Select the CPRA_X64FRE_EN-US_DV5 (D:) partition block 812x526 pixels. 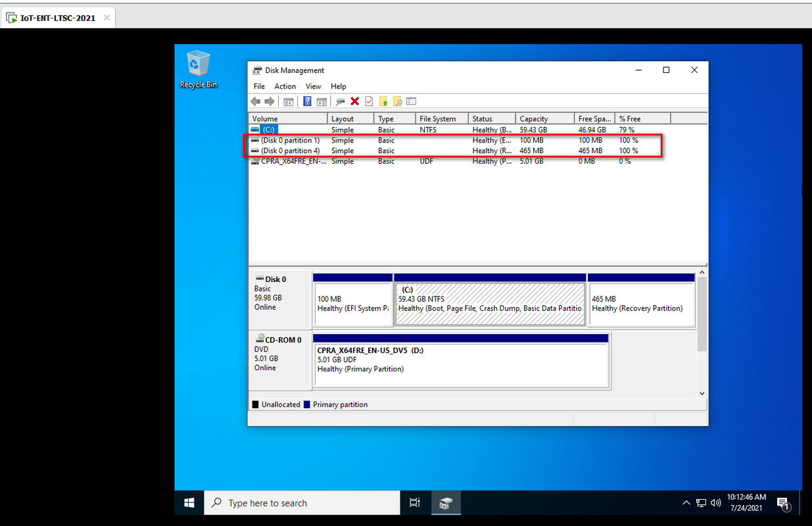461,360
